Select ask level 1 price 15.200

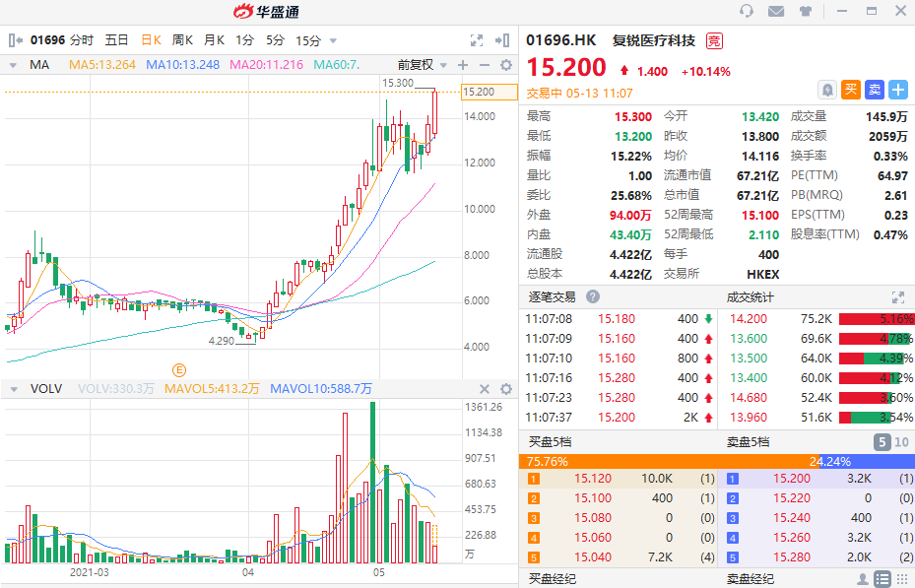[791, 479]
